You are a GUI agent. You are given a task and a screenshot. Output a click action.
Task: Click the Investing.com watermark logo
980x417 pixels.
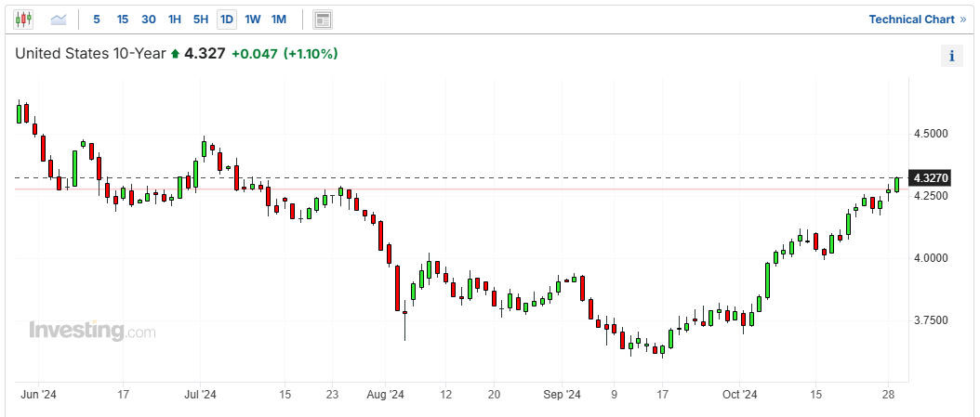click(x=92, y=331)
